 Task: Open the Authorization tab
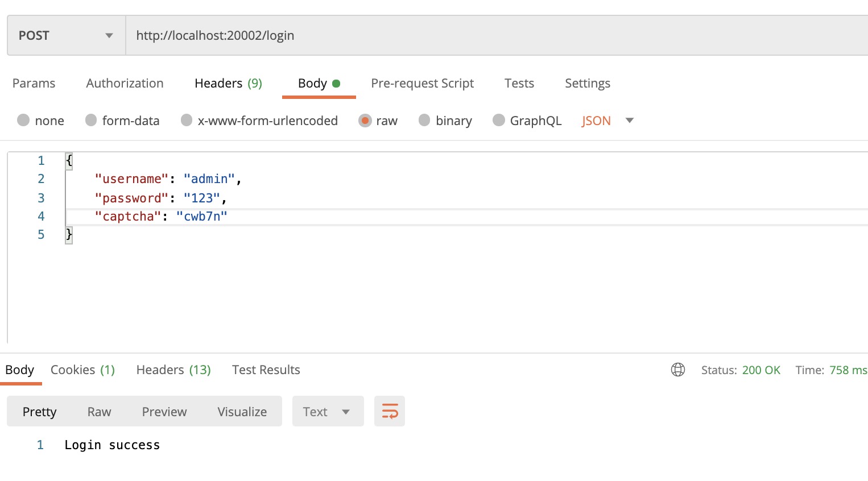(125, 84)
